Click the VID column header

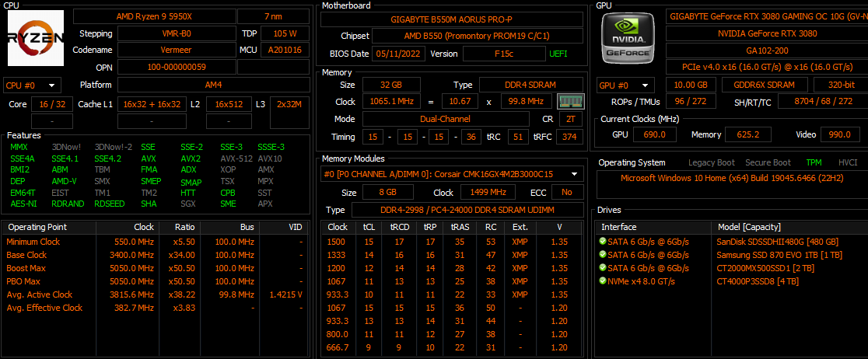click(283, 228)
